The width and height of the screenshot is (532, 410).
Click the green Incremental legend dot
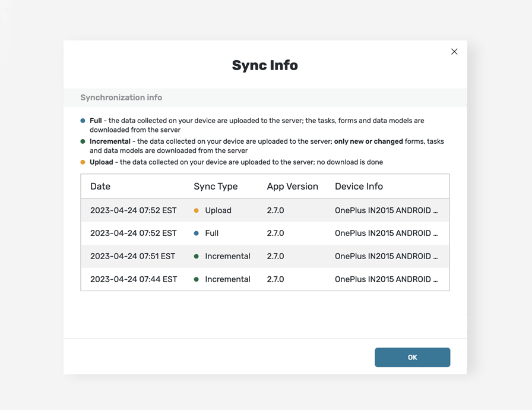83,141
